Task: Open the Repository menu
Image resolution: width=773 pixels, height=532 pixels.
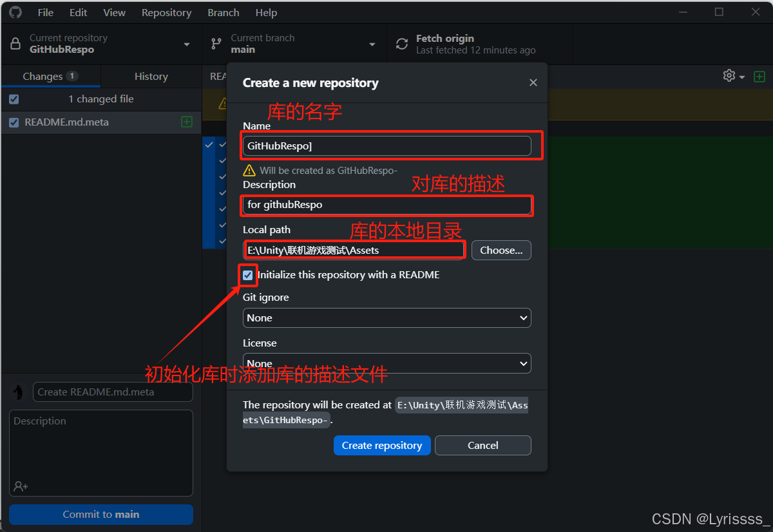Action: (166, 12)
